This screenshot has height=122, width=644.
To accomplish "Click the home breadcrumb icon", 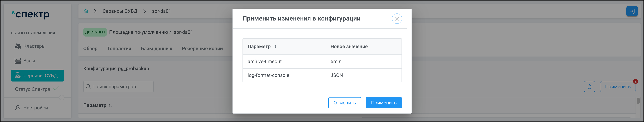I will (86, 11).
